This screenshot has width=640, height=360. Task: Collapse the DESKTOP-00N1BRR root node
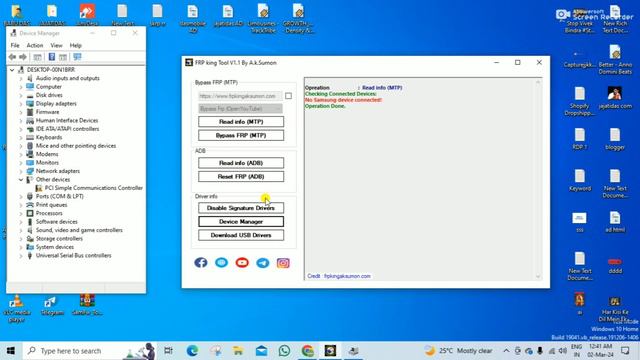pos(12,70)
